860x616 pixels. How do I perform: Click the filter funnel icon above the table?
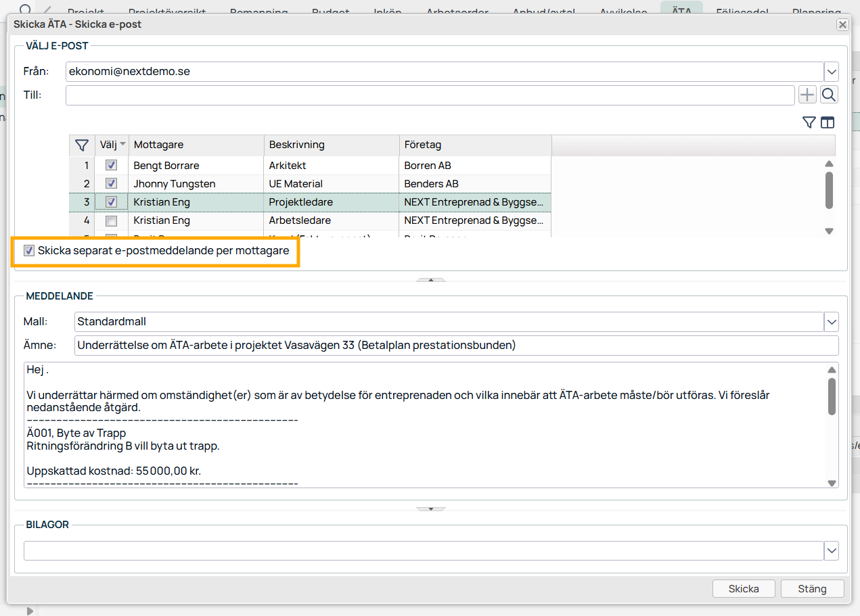click(x=809, y=122)
